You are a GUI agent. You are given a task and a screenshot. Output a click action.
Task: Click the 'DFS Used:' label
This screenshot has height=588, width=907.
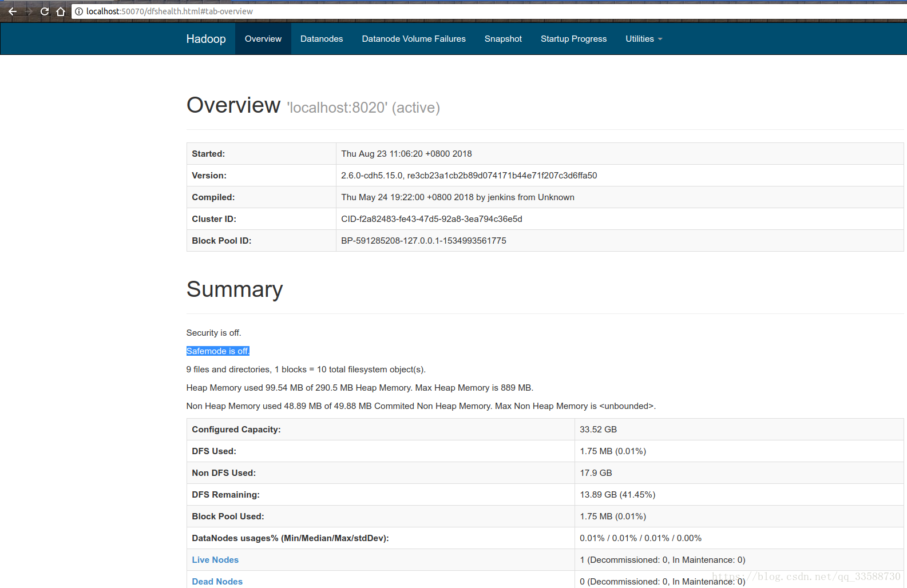[x=214, y=451]
